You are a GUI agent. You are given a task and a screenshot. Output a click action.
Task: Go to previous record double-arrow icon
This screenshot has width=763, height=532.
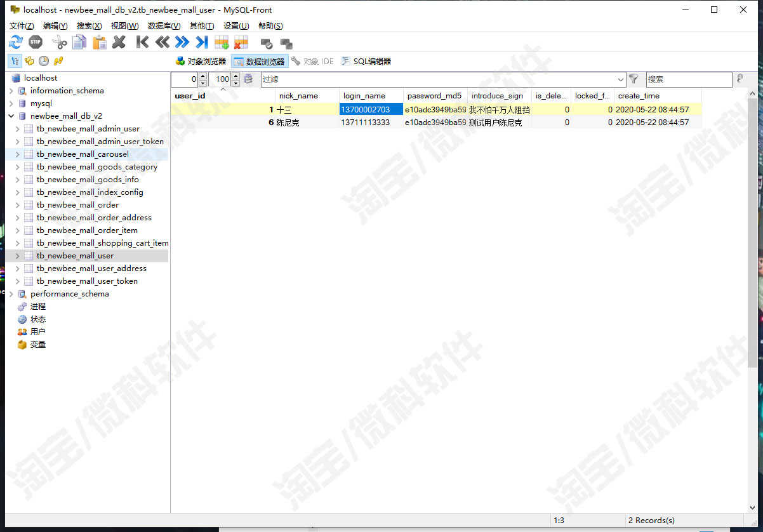click(x=163, y=43)
